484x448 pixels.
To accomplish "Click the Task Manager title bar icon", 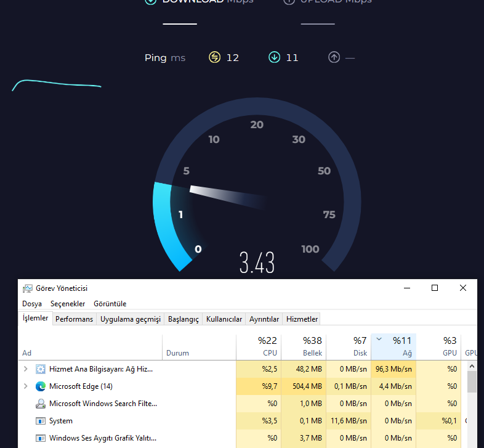I will [28, 288].
